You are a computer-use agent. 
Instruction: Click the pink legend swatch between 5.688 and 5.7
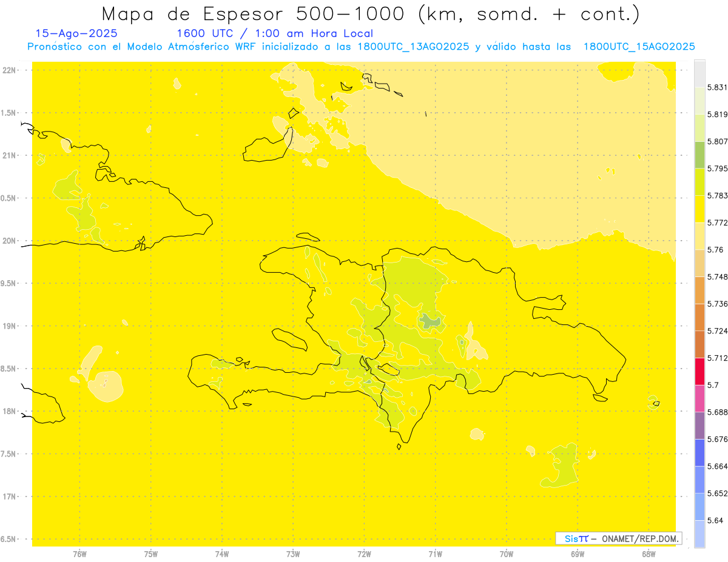pos(699,398)
